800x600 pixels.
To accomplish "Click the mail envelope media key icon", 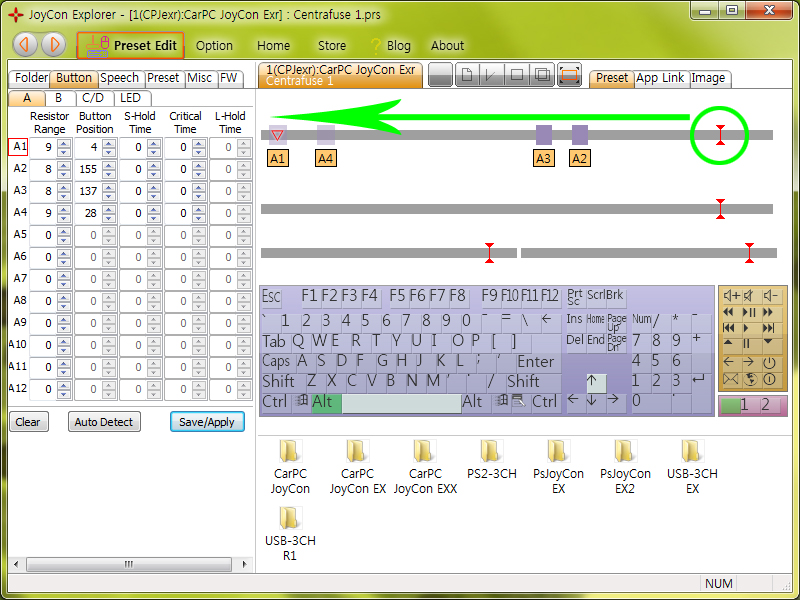I will (731, 380).
